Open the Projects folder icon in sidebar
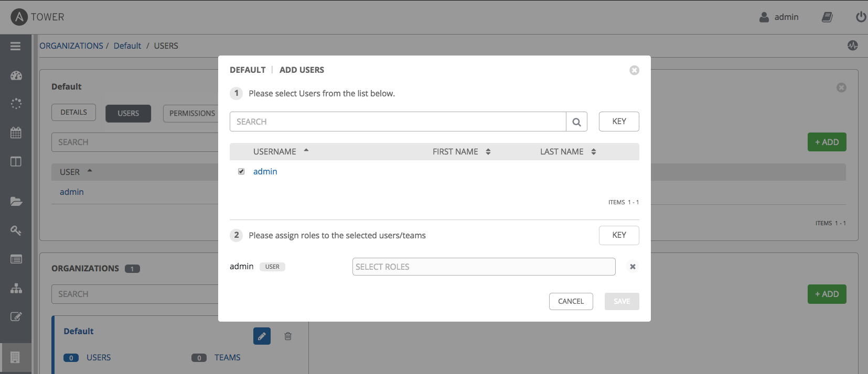The width and height of the screenshot is (868, 374). click(x=16, y=201)
